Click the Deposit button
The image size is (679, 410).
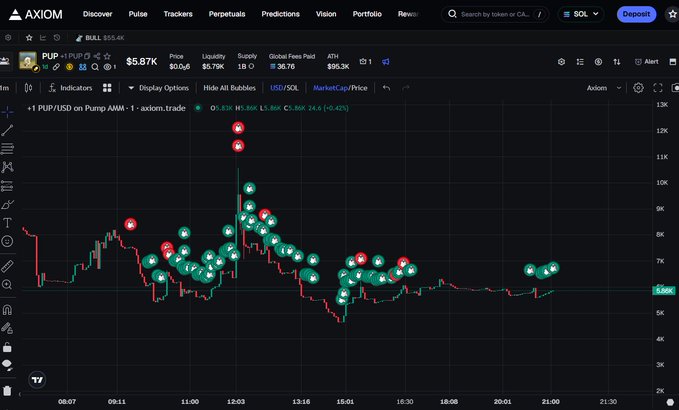point(636,14)
